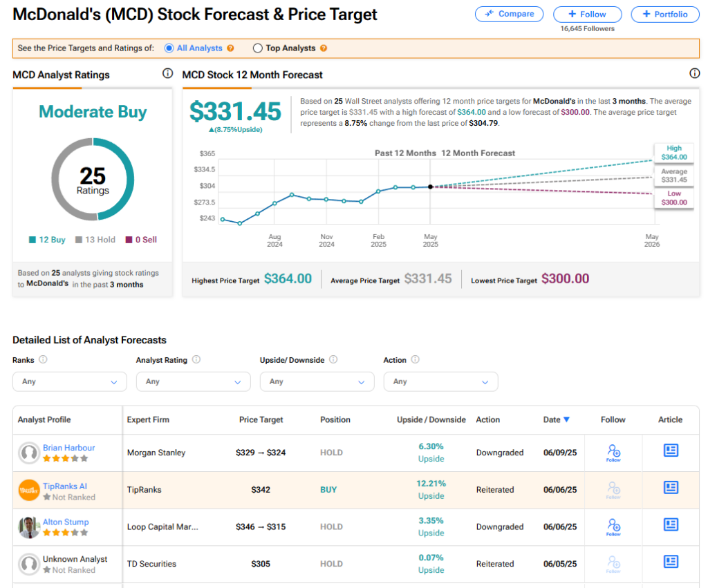This screenshot has width=708, height=588.
Task: Click the Analyst Profile column header
Action: coord(44,419)
